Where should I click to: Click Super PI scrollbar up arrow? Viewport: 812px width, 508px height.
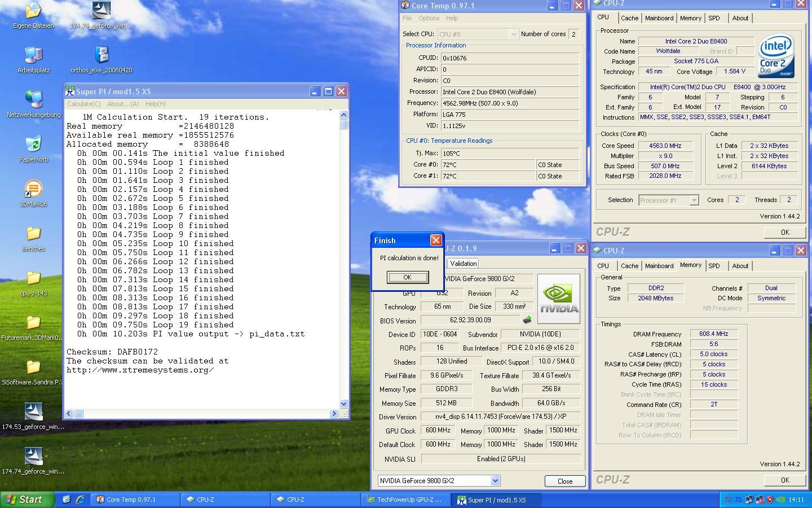[x=344, y=115]
